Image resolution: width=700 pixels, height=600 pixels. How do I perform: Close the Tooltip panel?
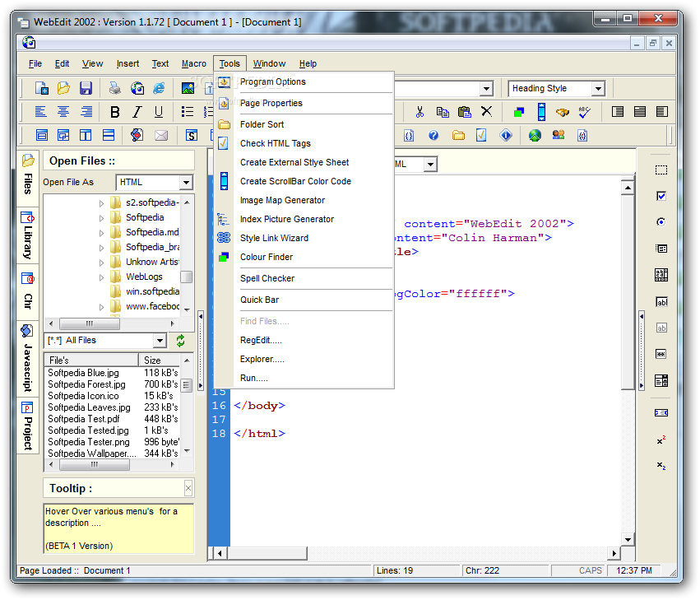[x=188, y=488]
